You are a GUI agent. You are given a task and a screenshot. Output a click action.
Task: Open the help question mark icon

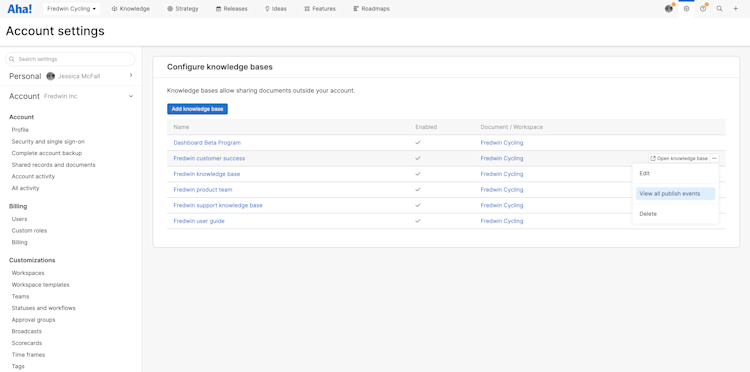pyautogui.click(x=703, y=9)
